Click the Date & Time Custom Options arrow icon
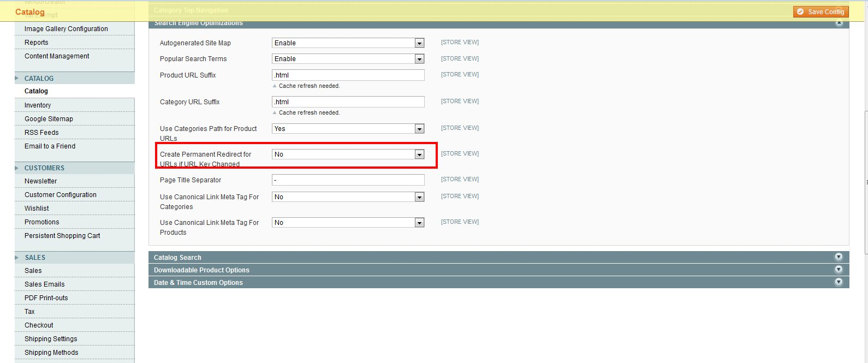868x363 pixels. click(839, 282)
